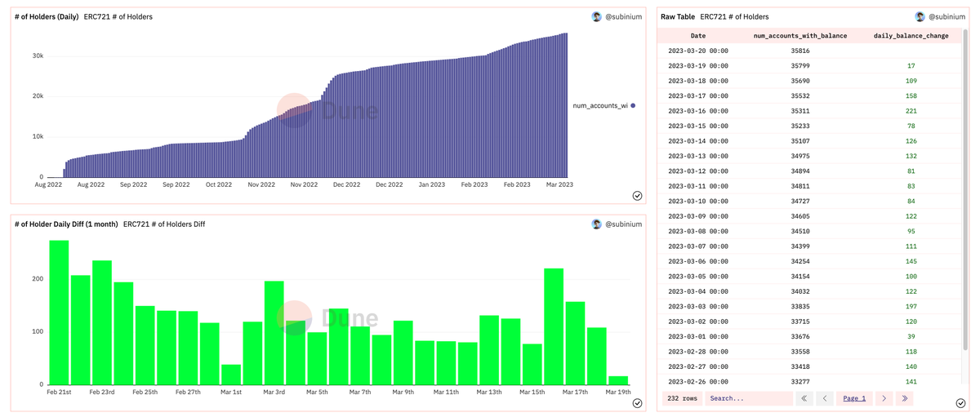This screenshot has height=417, width=980.
Task: Sort by num_accounts_with_balance column header
Action: point(800,36)
